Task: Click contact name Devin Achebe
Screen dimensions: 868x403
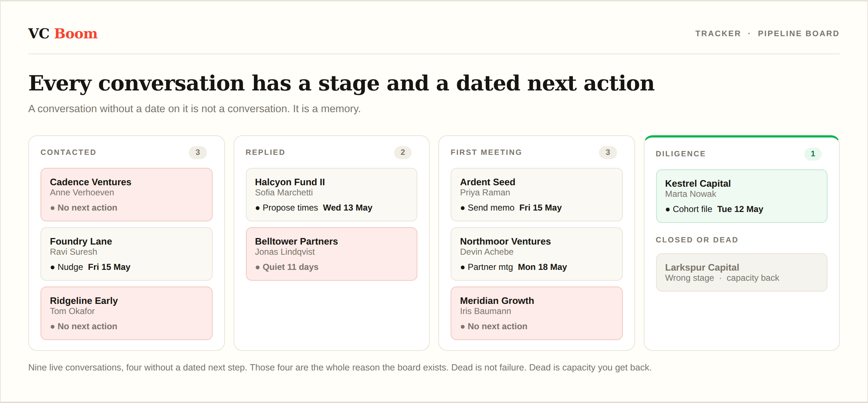Action: tap(487, 252)
